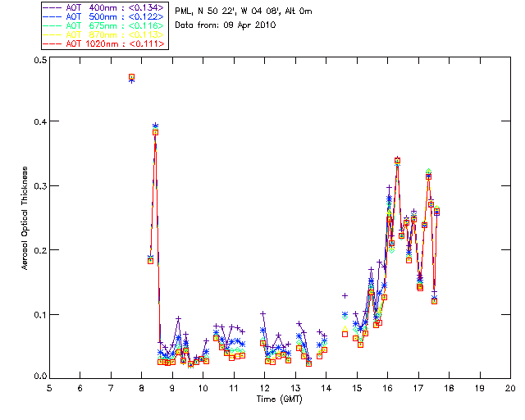Click the 'Data from: 09 Apr 2010' text
This screenshot has height=420, width=525.
point(226,25)
